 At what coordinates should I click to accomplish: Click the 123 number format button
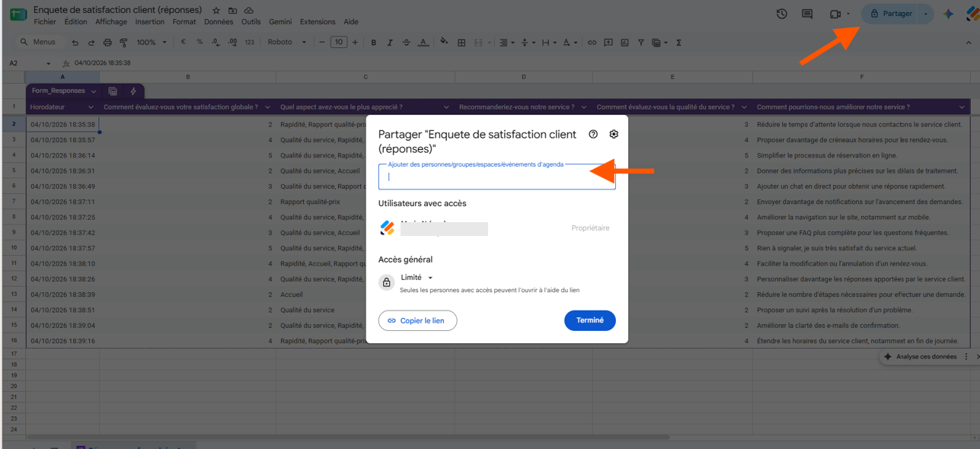pos(249,43)
